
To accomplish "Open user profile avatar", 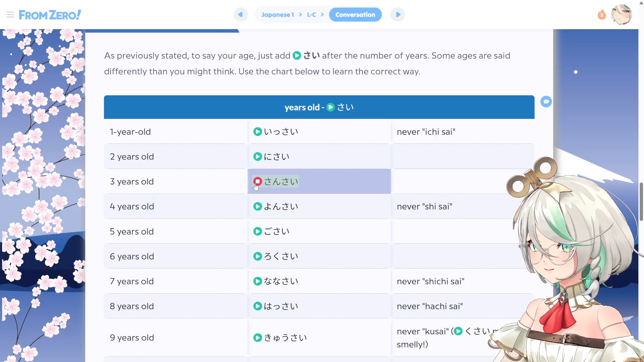I will [622, 15].
